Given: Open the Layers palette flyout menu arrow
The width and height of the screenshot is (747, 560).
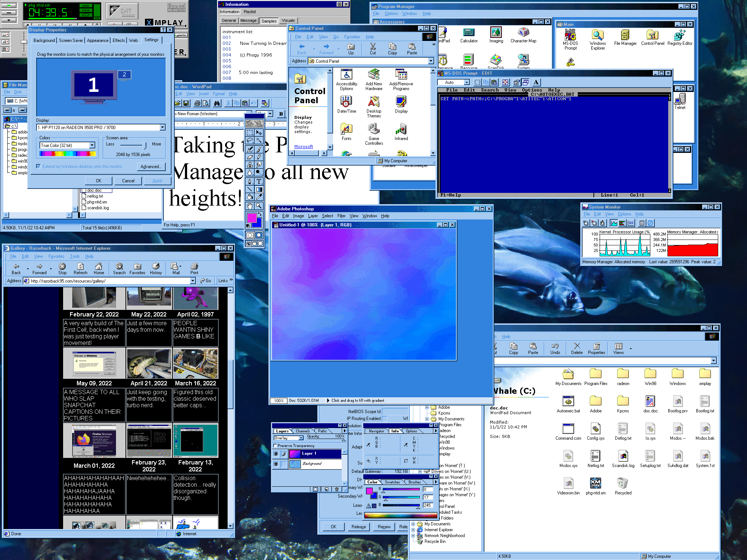Looking at the screenshot, I should coord(344,431).
